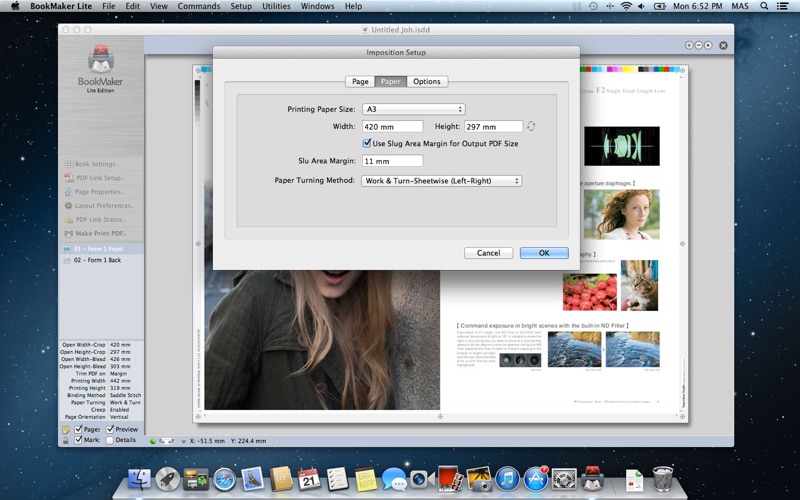Click the Cancel button

[488, 253]
